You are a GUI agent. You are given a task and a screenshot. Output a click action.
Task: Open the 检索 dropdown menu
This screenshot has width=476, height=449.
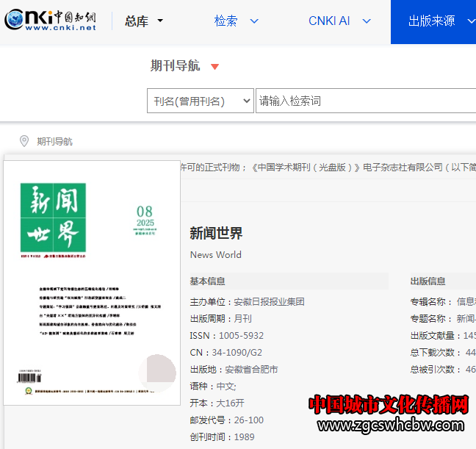coord(237,21)
